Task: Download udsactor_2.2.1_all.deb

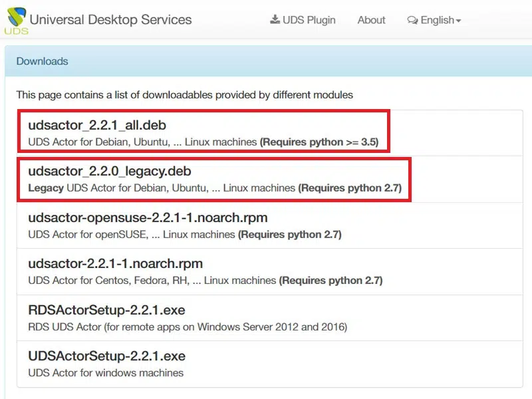Action: [x=97, y=125]
